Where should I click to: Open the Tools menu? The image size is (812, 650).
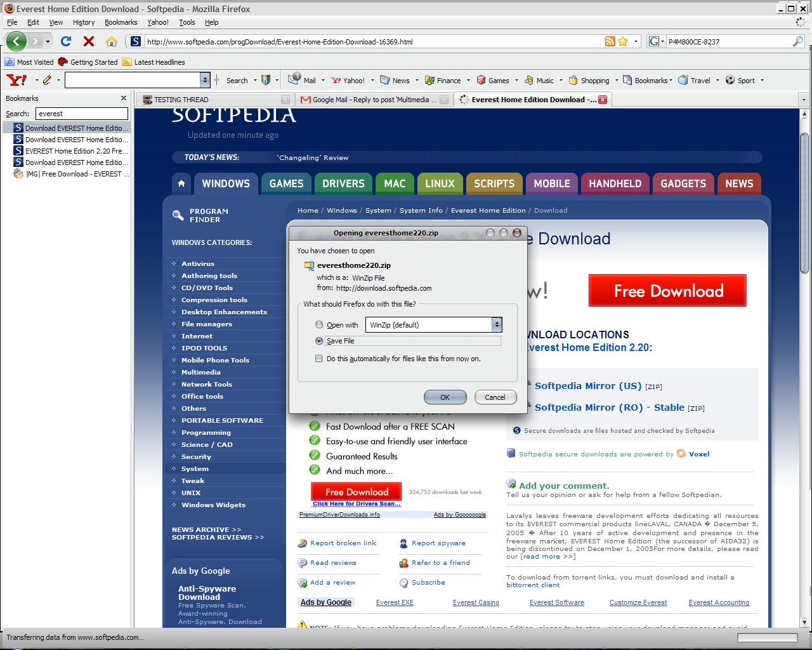(x=187, y=22)
